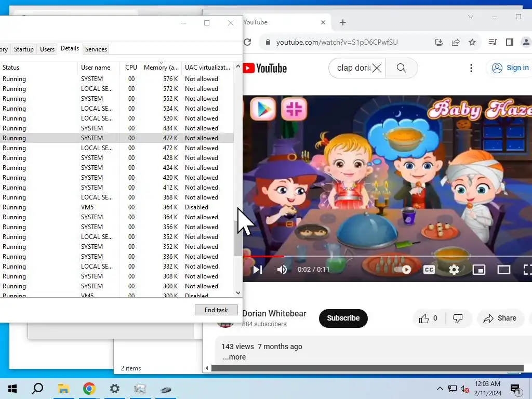Chrome horizontal scrollbar left arrow
The image size is (532, 399).
click(207, 368)
